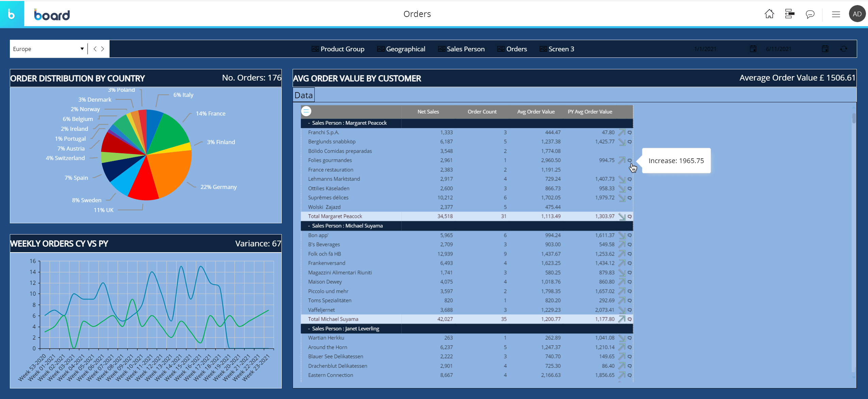Viewport: 868px width, 399px height.
Task: Open end date calendar picker for 6/11/2021
Action: [825, 49]
